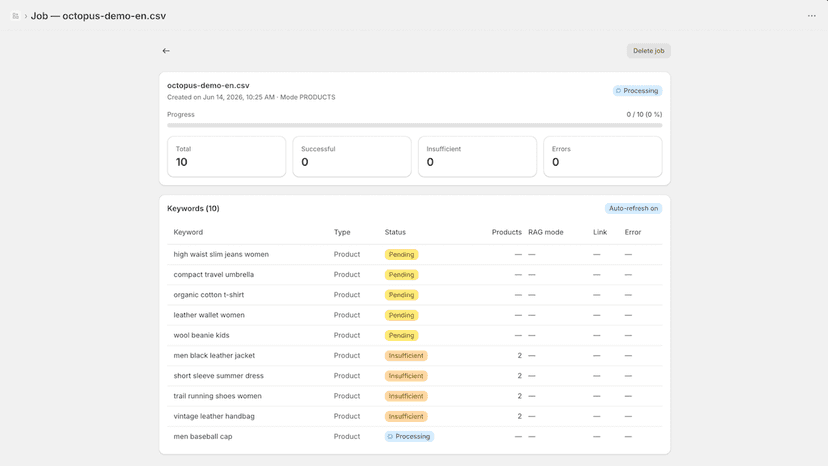Viewport: 828px width, 466px height.
Task: Select the Successful count card
Action: click(352, 156)
